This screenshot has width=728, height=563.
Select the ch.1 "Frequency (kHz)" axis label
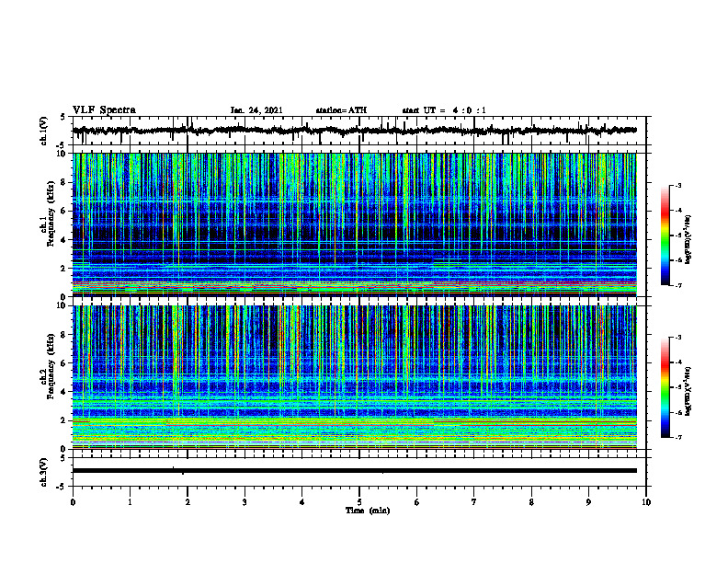51,213
